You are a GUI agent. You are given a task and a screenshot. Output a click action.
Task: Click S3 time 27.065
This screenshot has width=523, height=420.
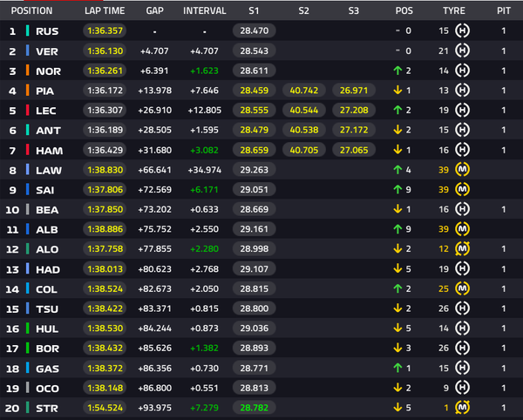pos(354,150)
